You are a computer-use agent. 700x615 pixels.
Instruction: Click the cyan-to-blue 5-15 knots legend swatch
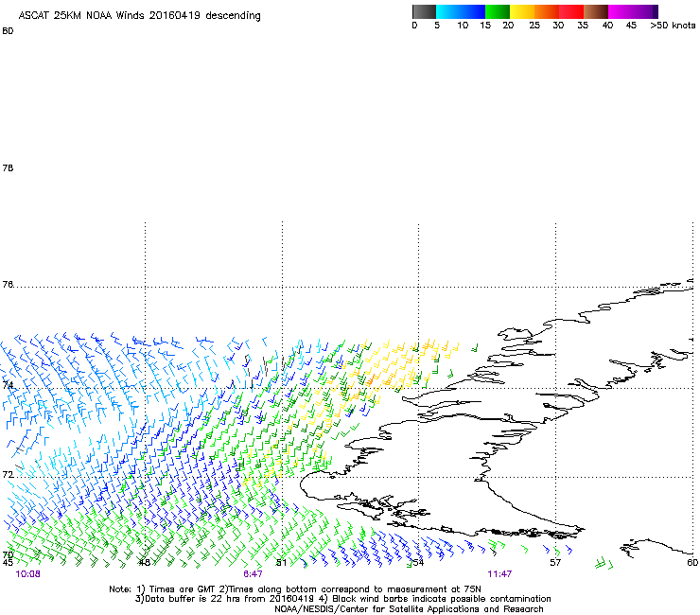click(461, 11)
